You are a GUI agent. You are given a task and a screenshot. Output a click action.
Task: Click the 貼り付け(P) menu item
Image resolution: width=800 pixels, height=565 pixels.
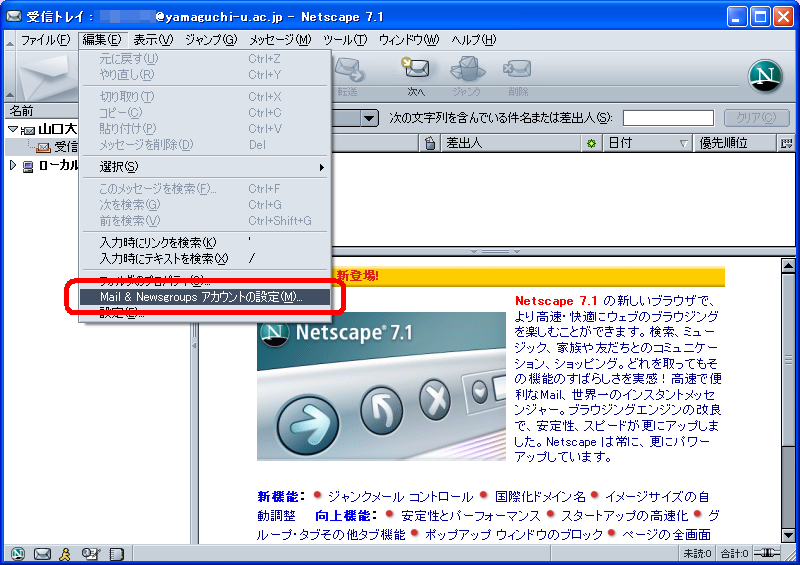click(x=205, y=129)
